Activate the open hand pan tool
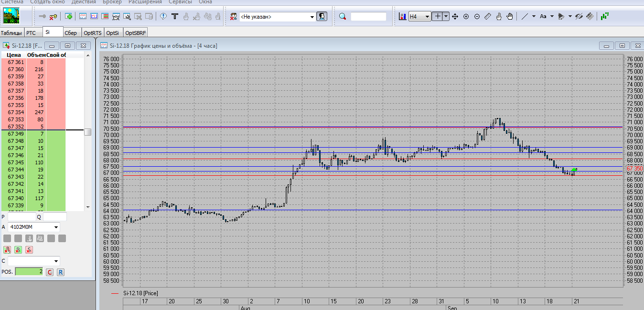This screenshot has width=644, height=310. pos(510,17)
